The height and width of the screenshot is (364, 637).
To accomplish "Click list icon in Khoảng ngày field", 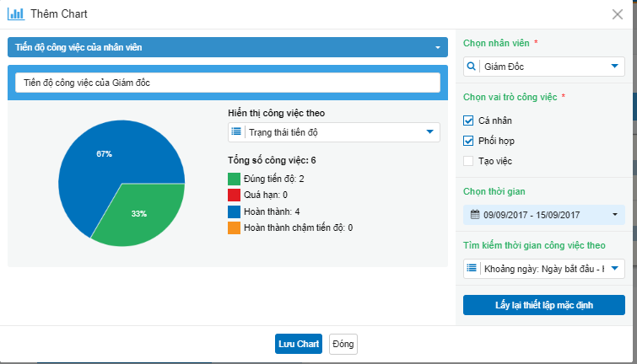I will coord(472,269).
